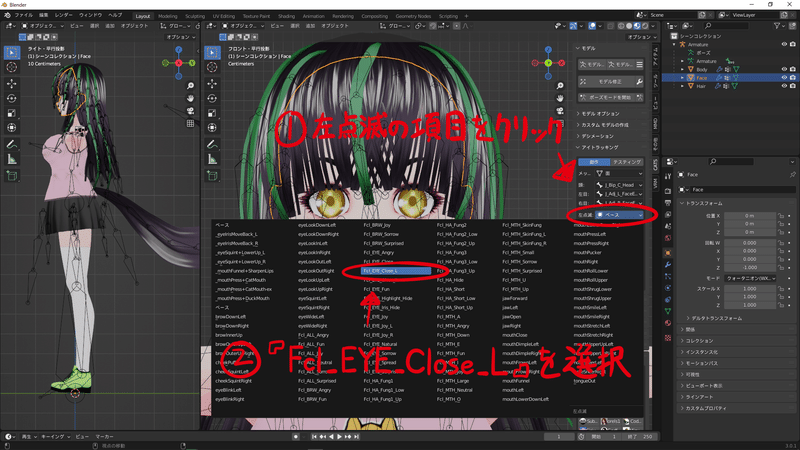
Task: Click the wrench icon next to モデル修正
Action: coord(639,82)
